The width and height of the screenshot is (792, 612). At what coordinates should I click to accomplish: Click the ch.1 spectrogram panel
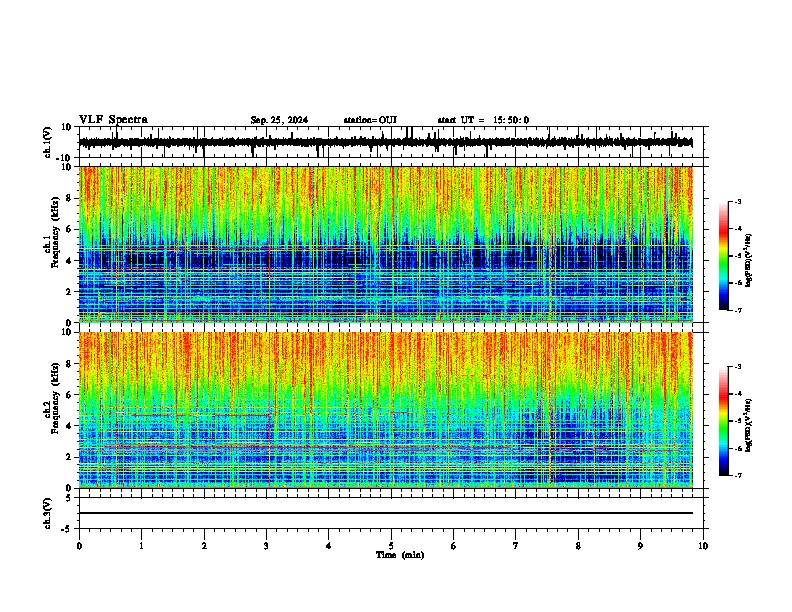pos(386,244)
